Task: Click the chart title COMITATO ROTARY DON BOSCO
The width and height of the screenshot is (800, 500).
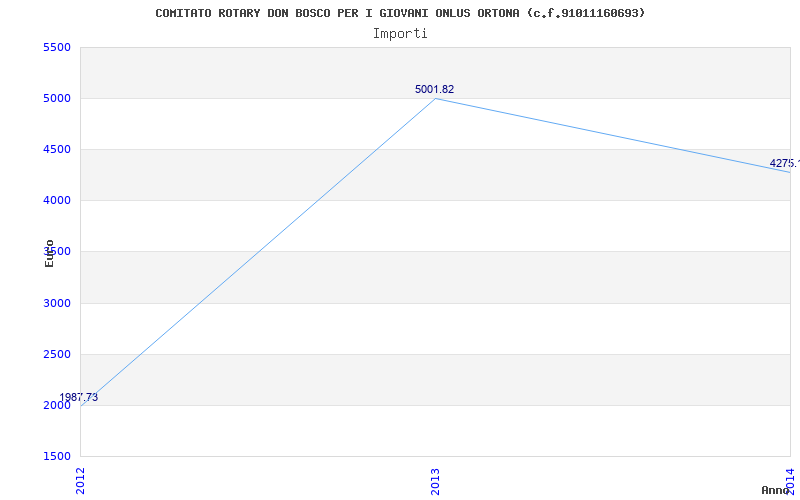Action: click(400, 13)
